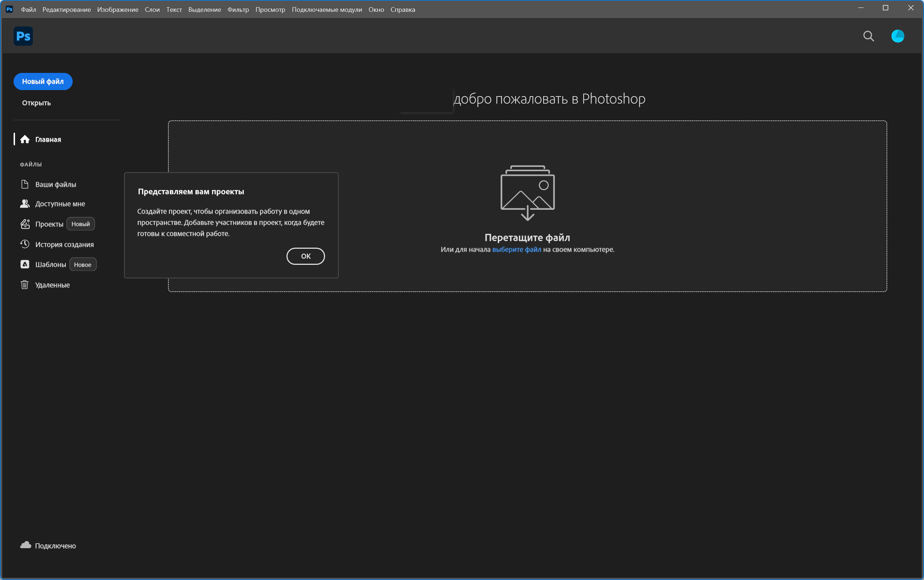This screenshot has width=924, height=580.
Task: Open the search magnifier icon
Action: click(x=868, y=36)
